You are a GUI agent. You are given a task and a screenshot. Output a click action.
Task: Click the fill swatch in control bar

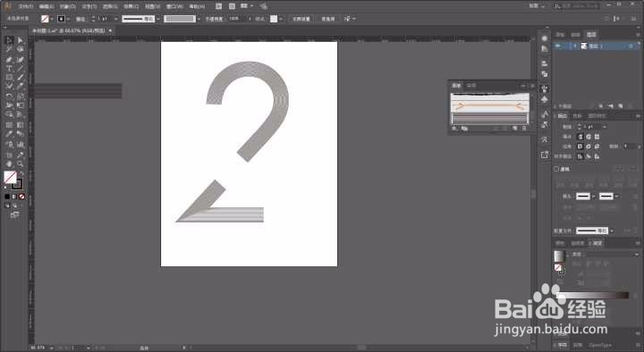click(x=46, y=19)
